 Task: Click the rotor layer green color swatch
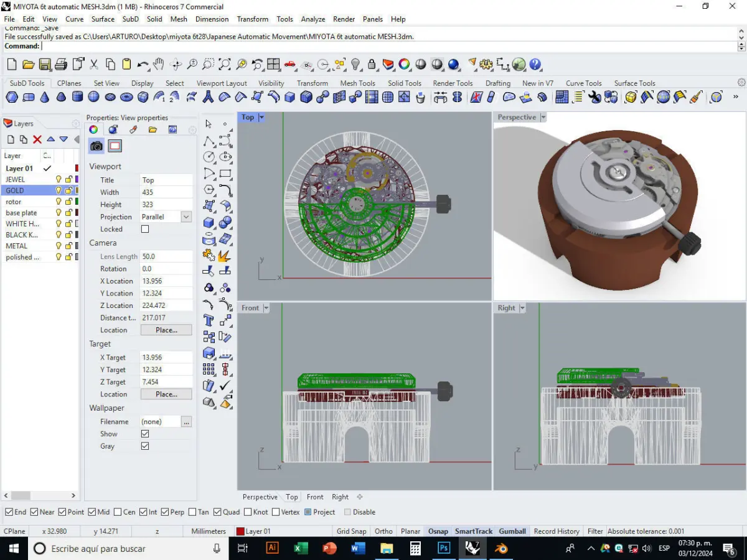77,202
